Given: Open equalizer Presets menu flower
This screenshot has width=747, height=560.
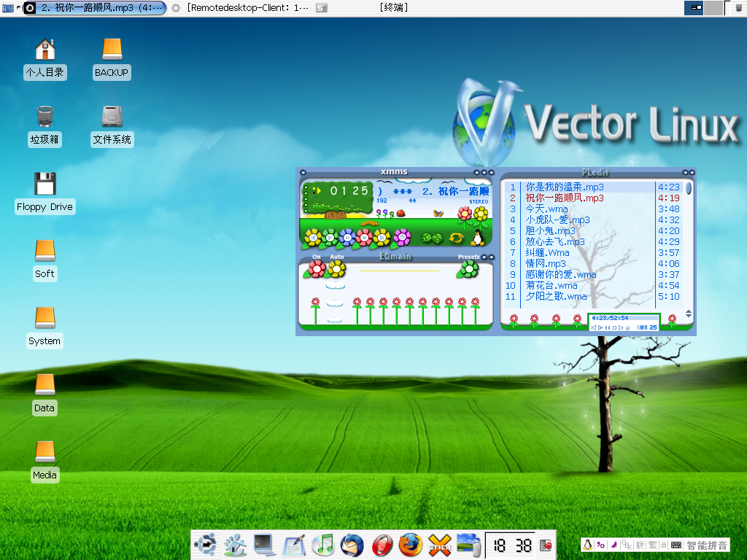Looking at the screenshot, I should tap(468, 270).
